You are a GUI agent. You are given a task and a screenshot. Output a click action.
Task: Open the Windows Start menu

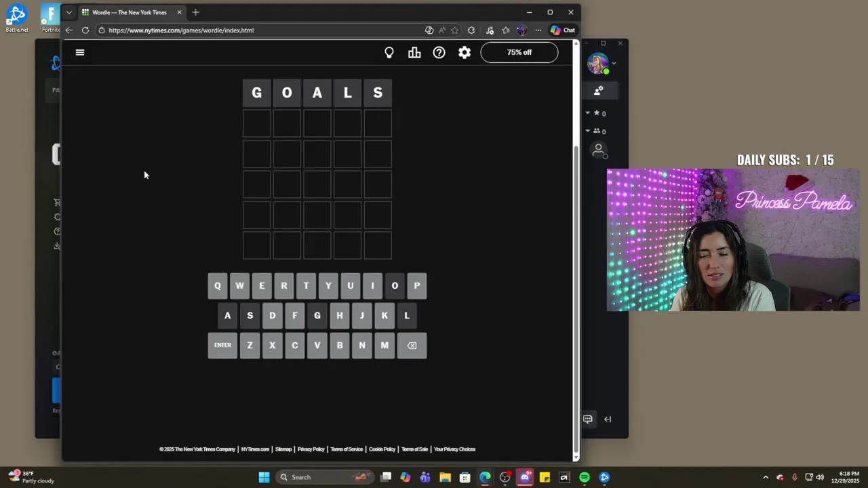264,477
